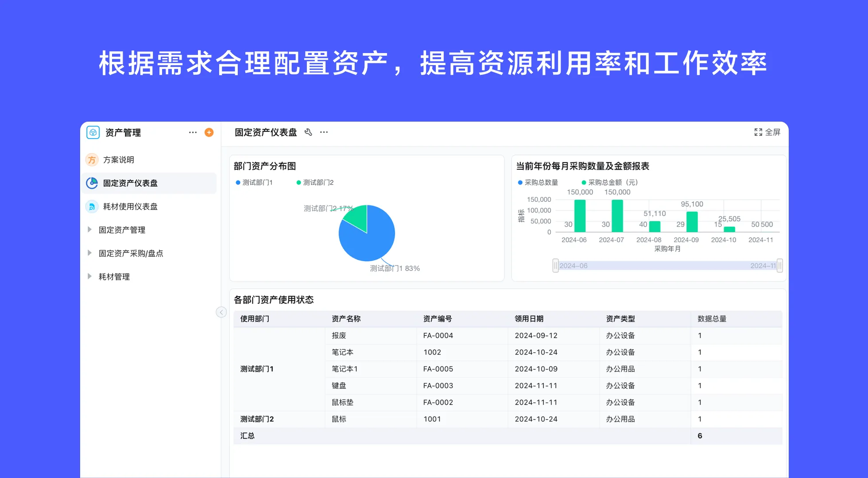The image size is (868, 478).
Task: Open the ellipsis menu beside the wrench icon
Action: (324, 132)
